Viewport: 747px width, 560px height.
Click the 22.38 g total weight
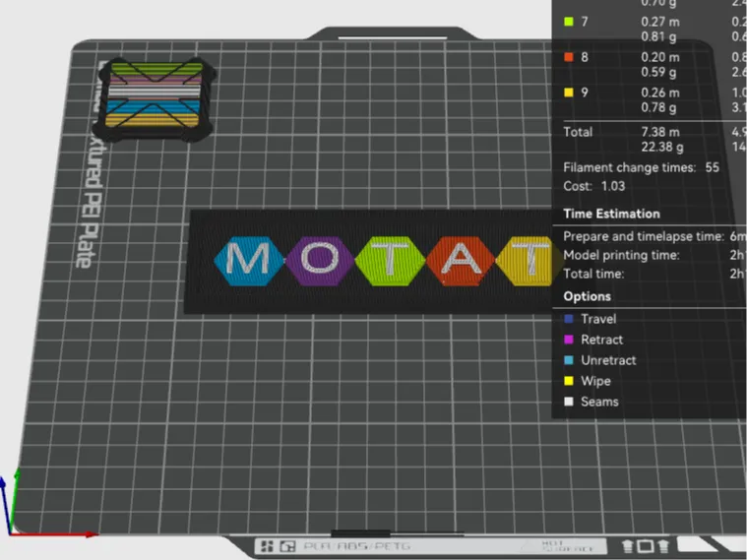tap(662, 147)
